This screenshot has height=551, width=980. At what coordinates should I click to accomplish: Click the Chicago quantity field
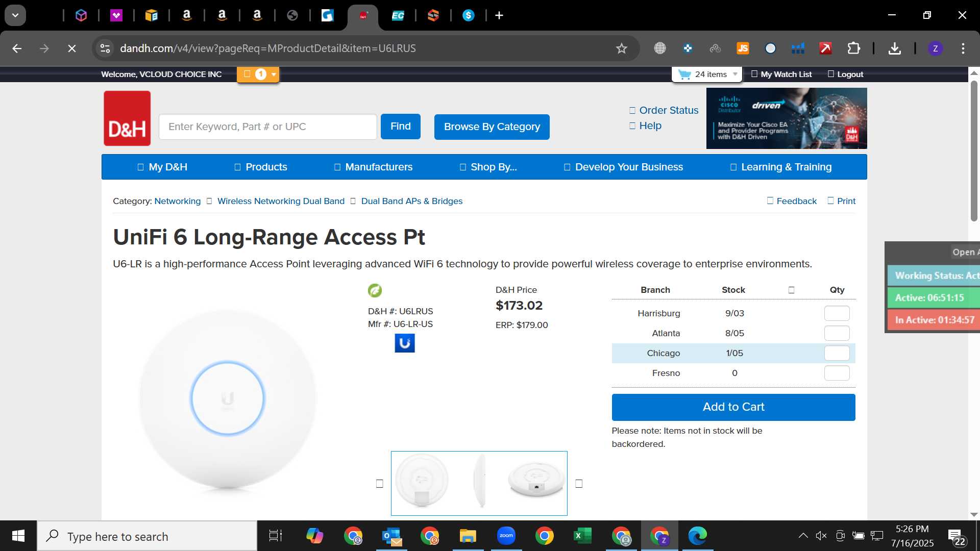pos(837,353)
